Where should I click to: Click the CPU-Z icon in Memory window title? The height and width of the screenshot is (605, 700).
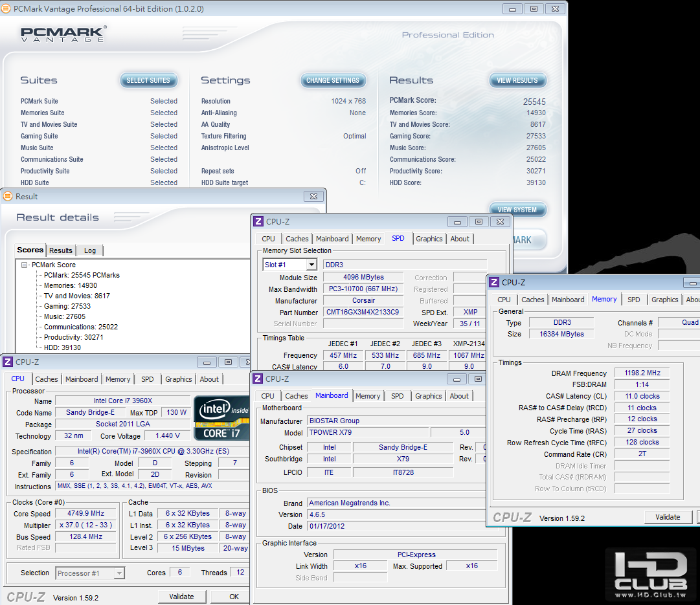point(493,282)
